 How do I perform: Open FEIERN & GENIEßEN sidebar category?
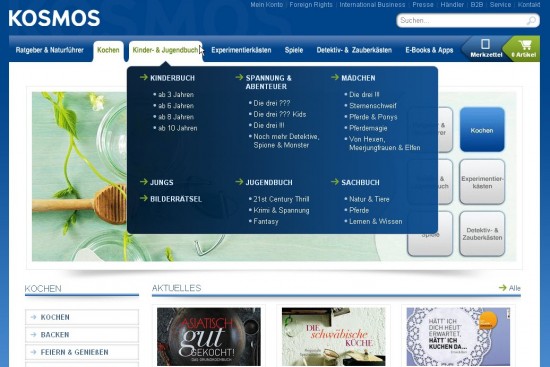[82, 352]
